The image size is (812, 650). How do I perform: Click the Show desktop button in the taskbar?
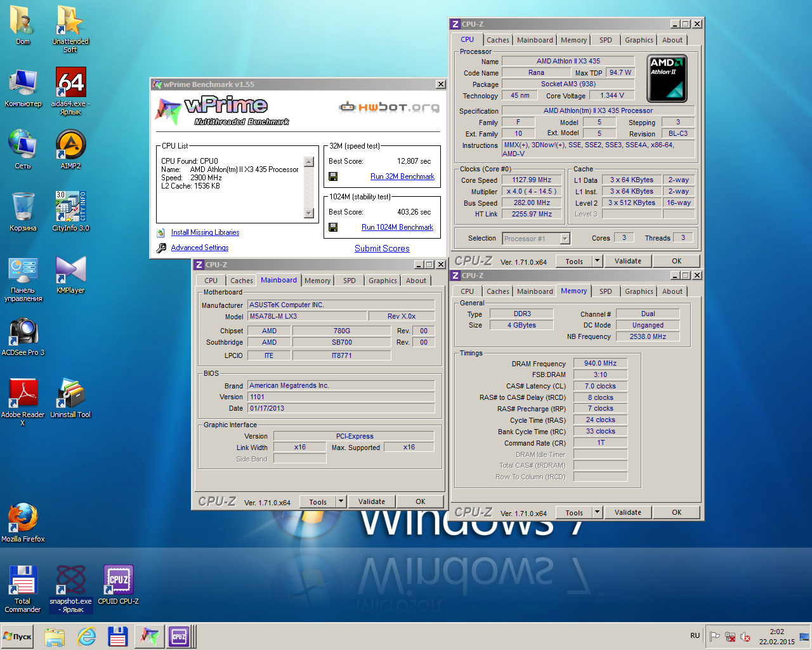[805, 637]
